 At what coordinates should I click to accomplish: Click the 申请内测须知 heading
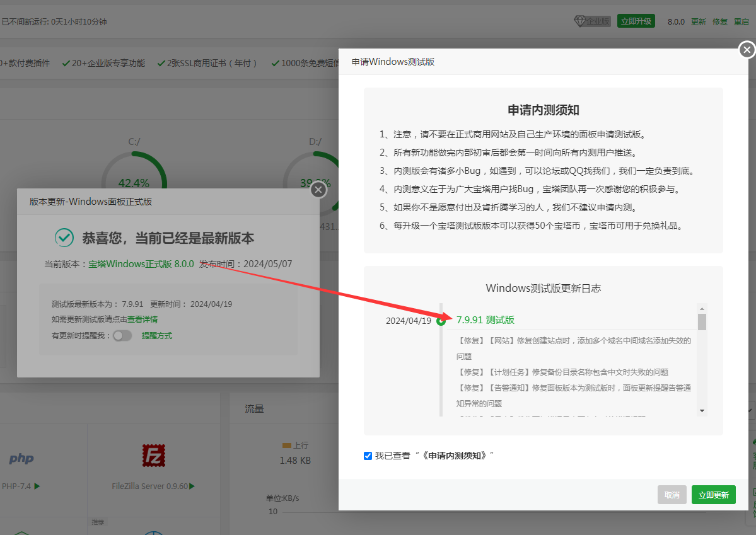[544, 110]
